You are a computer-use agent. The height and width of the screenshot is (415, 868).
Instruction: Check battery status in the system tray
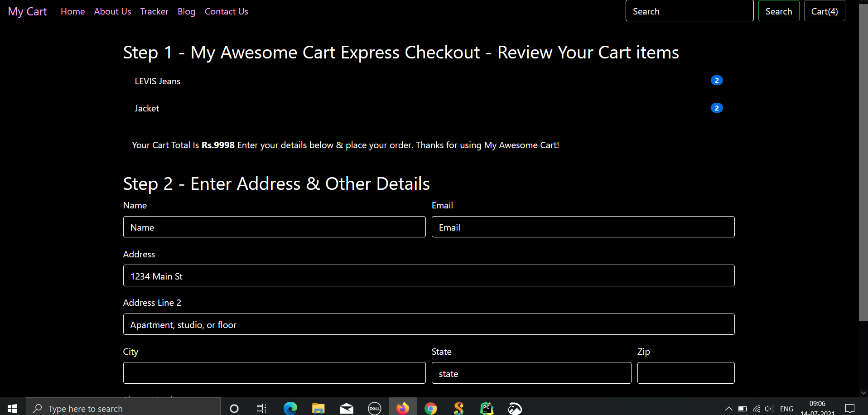(743, 408)
